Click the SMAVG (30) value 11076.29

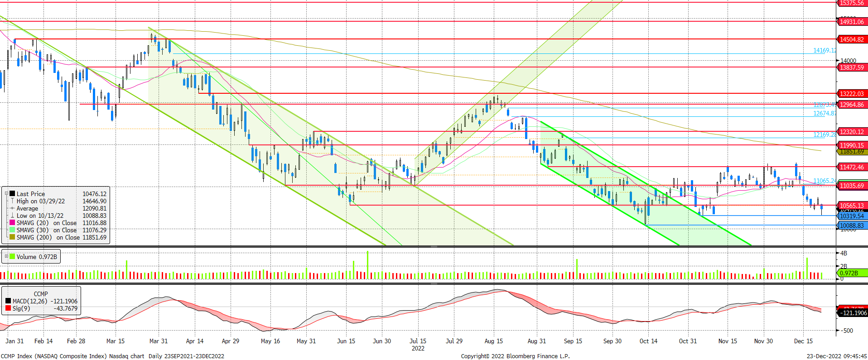pyautogui.click(x=94, y=230)
